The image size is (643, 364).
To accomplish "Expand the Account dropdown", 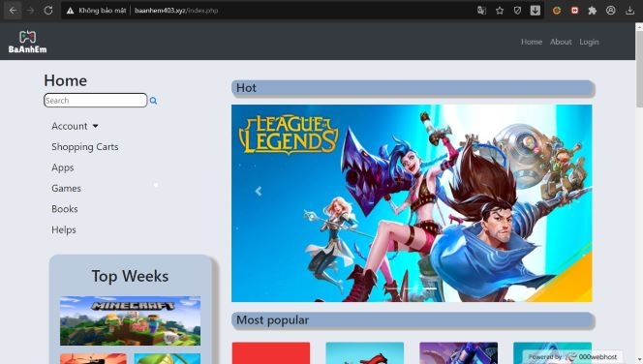I will pyautogui.click(x=75, y=126).
